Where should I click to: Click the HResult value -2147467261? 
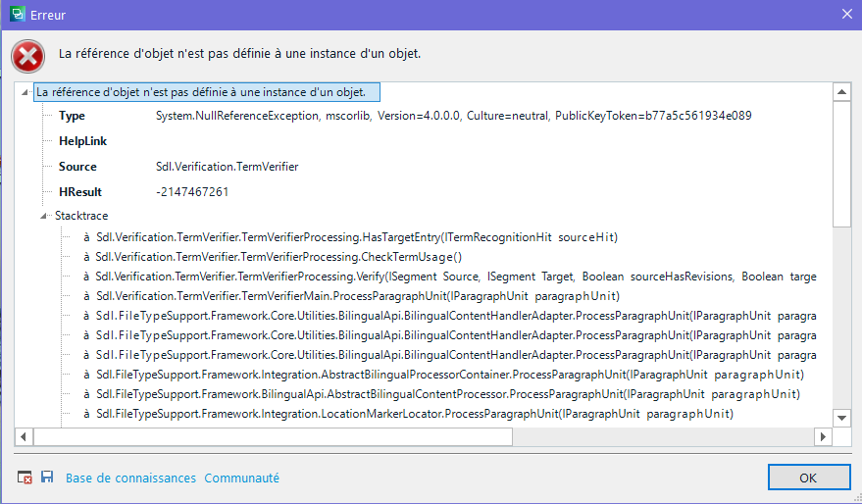pyautogui.click(x=192, y=192)
